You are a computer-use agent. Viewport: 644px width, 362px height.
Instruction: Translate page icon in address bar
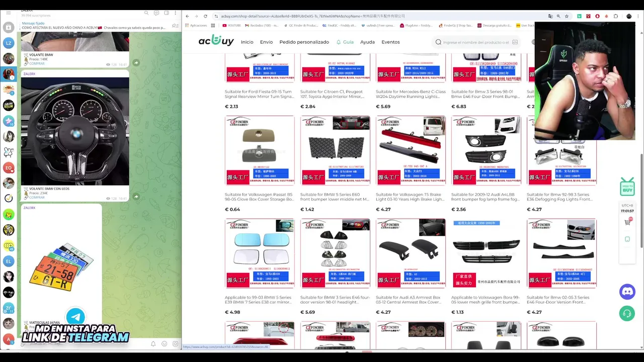(550, 16)
